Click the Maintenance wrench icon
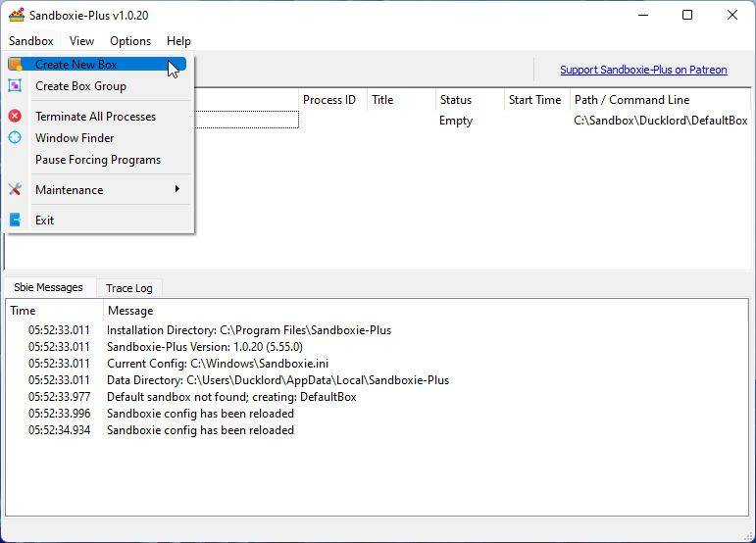Image resolution: width=756 pixels, height=543 pixels. [x=15, y=190]
